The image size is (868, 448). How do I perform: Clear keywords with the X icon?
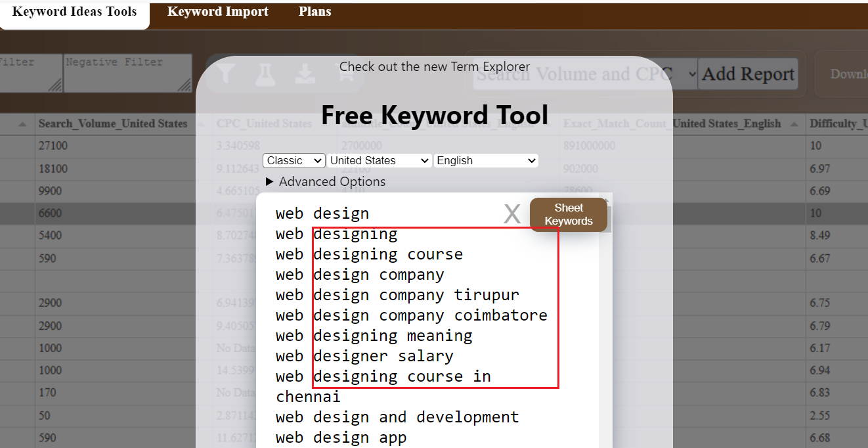click(512, 214)
